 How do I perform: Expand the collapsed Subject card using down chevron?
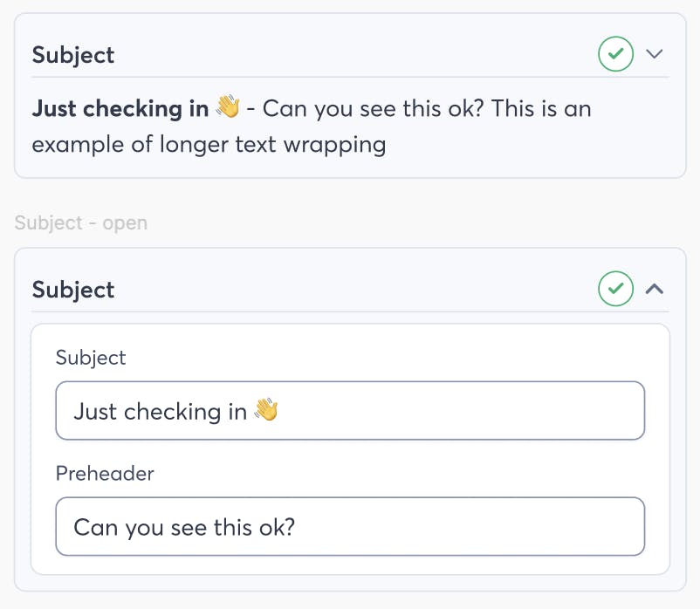[x=655, y=54]
